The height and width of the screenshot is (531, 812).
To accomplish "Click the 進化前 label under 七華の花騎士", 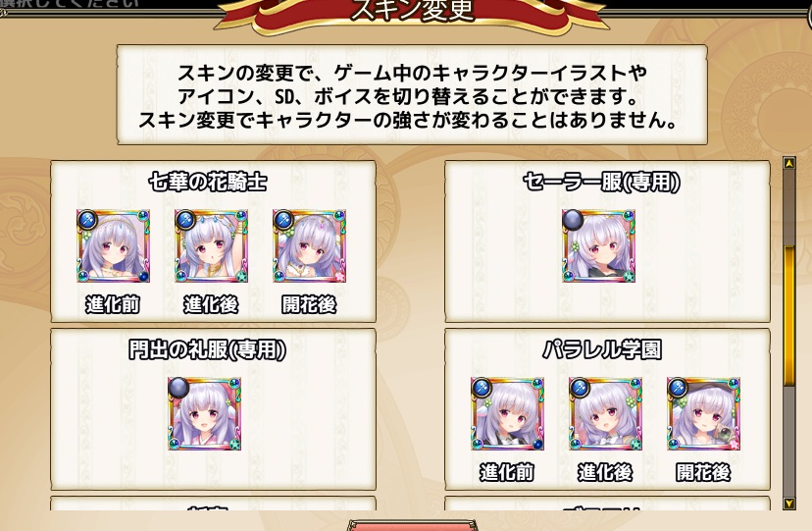I will [x=113, y=304].
